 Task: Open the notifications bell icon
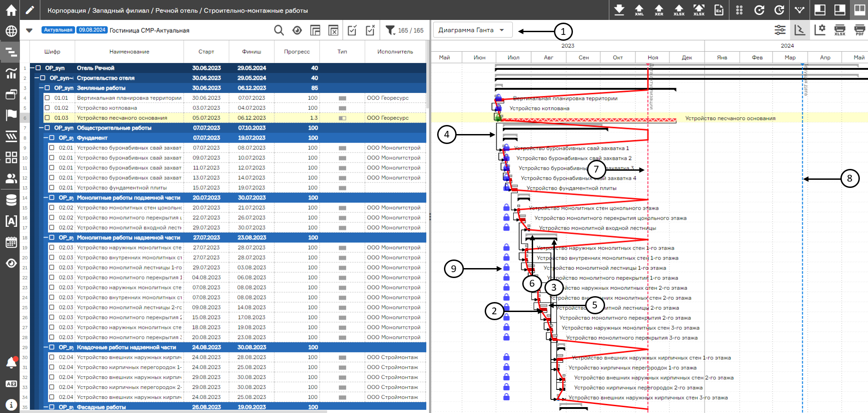pos(11,362)
